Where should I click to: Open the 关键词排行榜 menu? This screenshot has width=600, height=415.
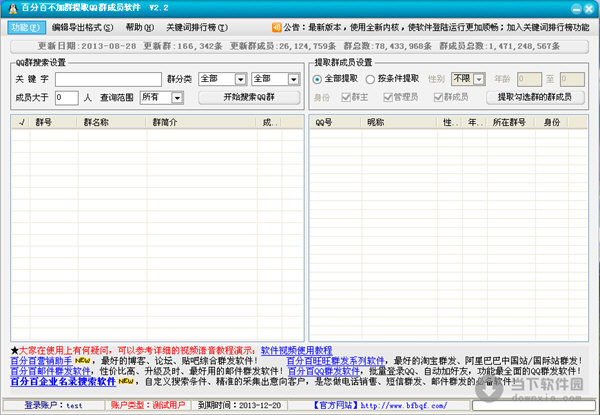coord(196,28)
